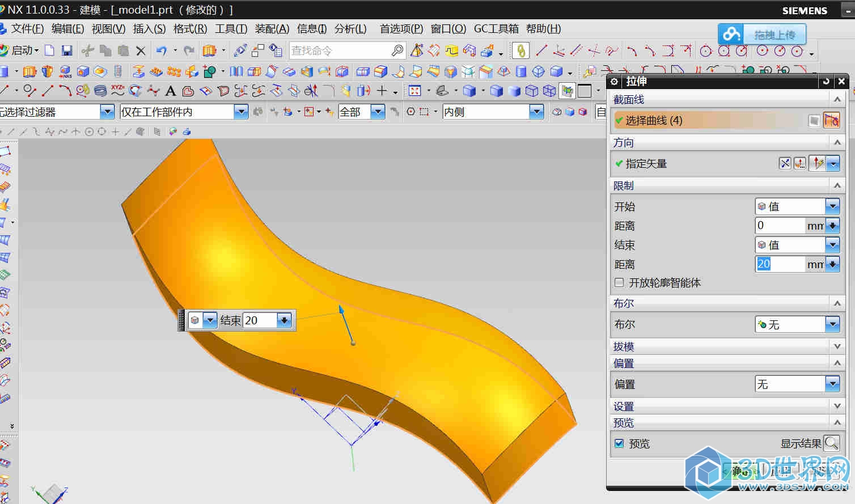Image resolution: width=855 pixels, height=504 pixels.
Task: Click the 指定矢量 direction row
Action: click(x=727, y=163)
